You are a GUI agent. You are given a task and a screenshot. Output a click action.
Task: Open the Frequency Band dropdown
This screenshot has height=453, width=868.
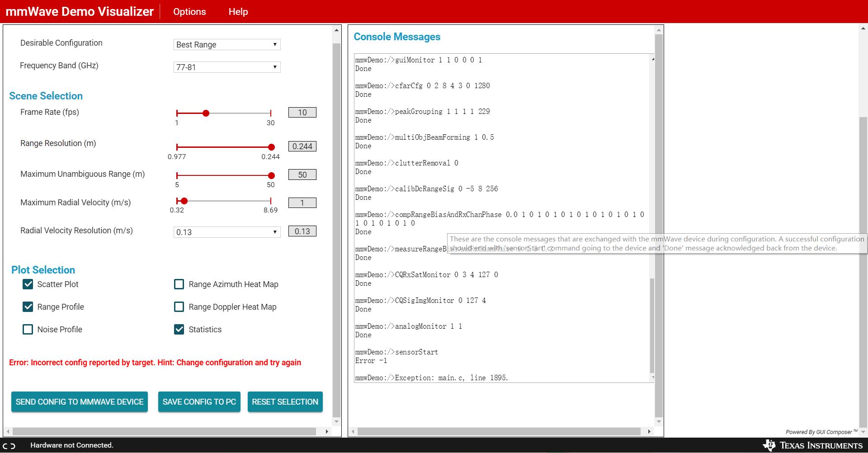click(227, 67)
